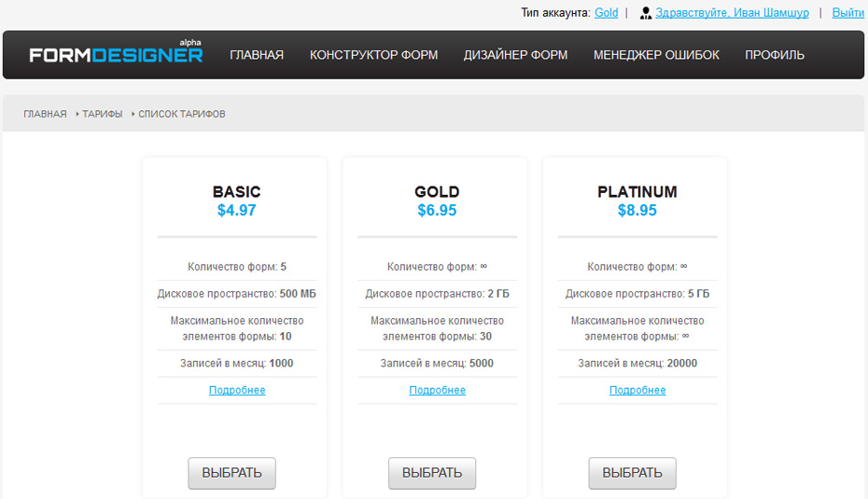
Task: Click the ГЛАВНАЯ breadcrumb
Action: click(x=45, y=114)
